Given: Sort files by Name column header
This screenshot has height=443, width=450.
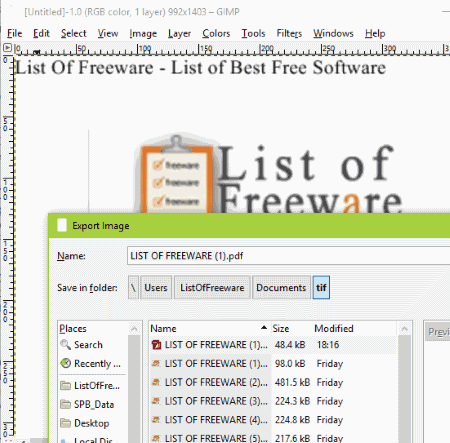Looking at the screenshot, I should (x=209, y=329).
